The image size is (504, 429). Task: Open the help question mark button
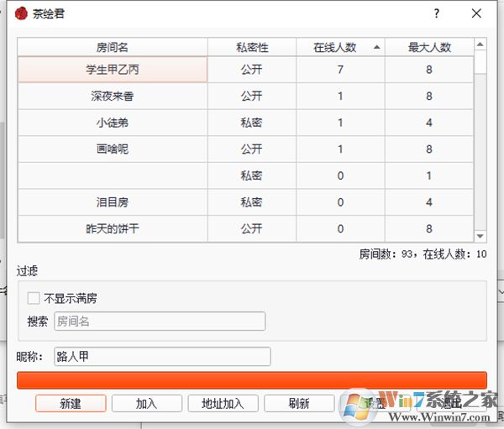coord(437,13)
